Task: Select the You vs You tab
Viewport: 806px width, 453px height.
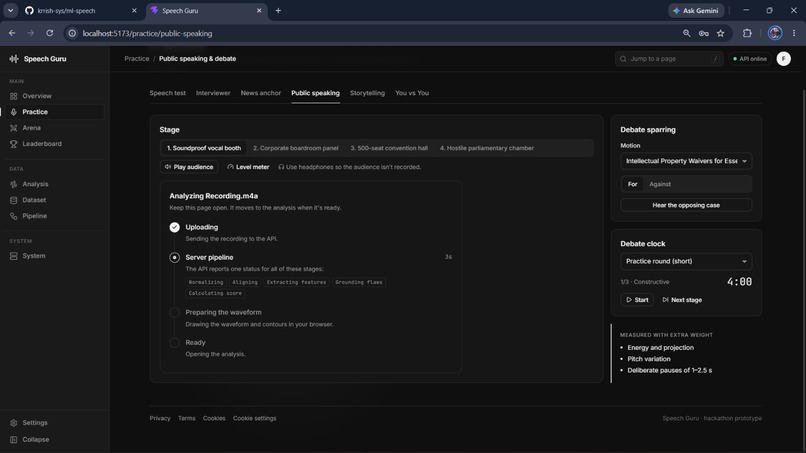Action: (412, 93)
